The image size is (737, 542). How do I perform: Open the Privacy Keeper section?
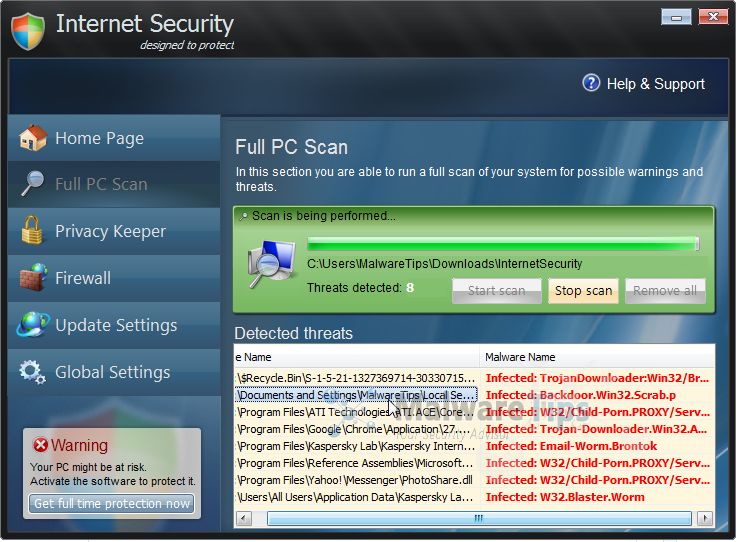tap(110, 231)
